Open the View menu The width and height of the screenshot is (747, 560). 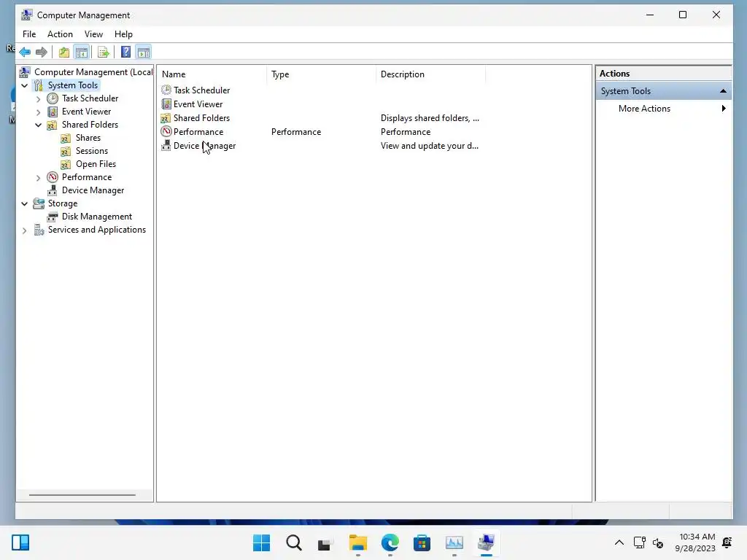pos(93,34)
